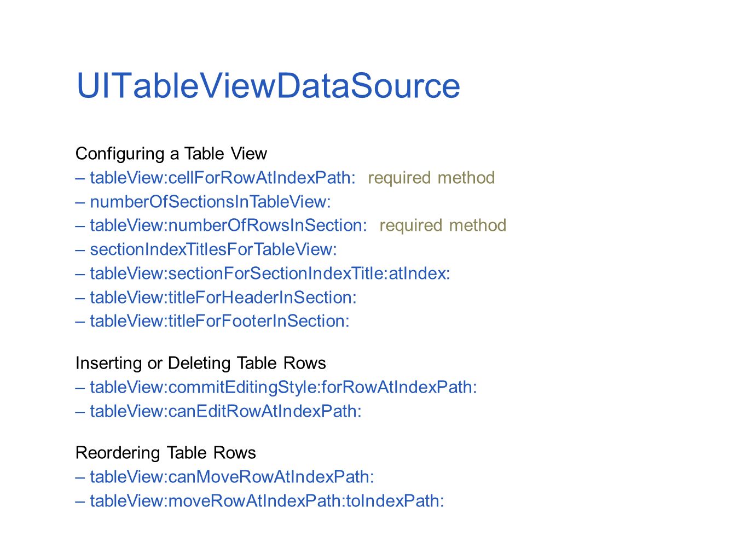The image size is (747, 560).
Task: Select sectionIndexTitlesForTableView: method
Action: [213, 249]
